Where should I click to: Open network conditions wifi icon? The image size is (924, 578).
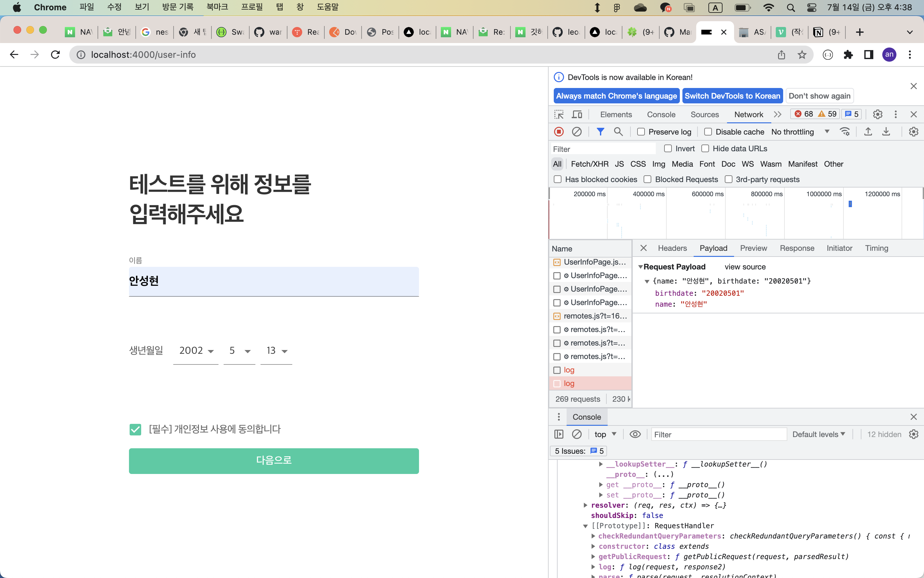[844, 132]
